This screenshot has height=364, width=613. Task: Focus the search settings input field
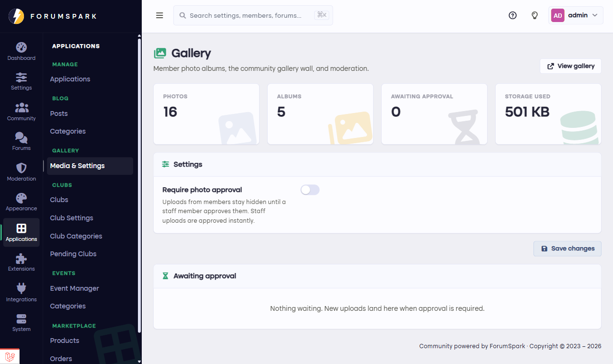253,15
